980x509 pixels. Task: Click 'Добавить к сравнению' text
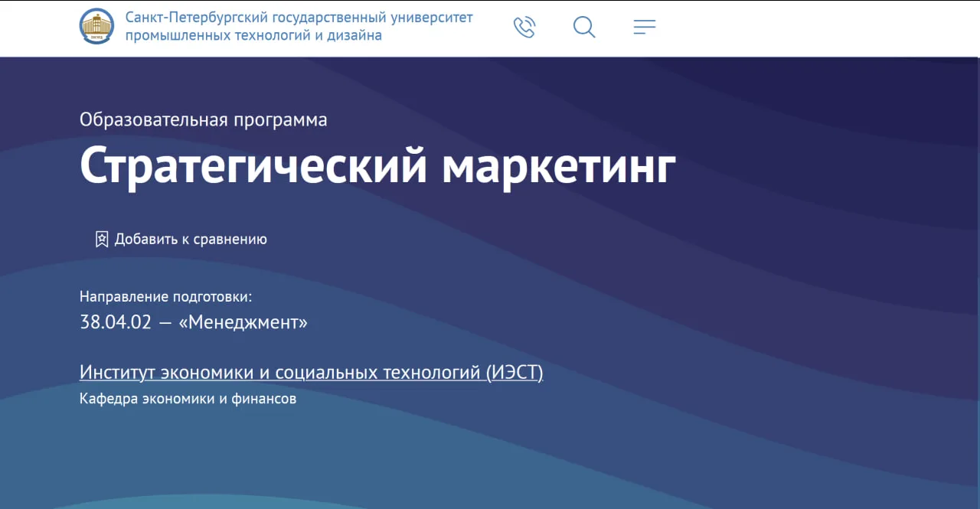(x=191, y=239)
